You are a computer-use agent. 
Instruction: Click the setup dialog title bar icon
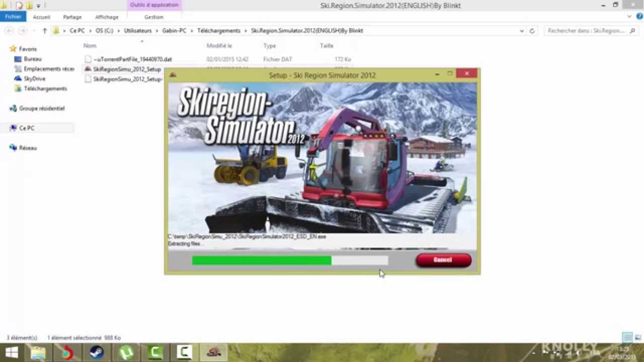173,75
